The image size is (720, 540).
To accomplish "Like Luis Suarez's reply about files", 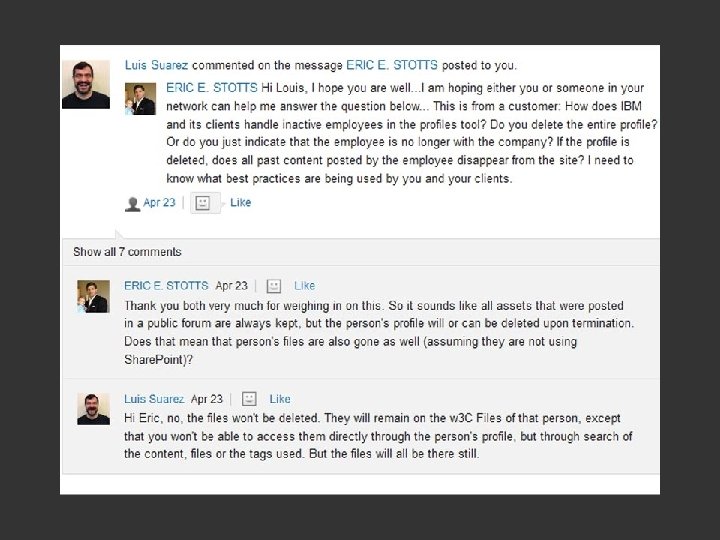I will pos(280,399).
